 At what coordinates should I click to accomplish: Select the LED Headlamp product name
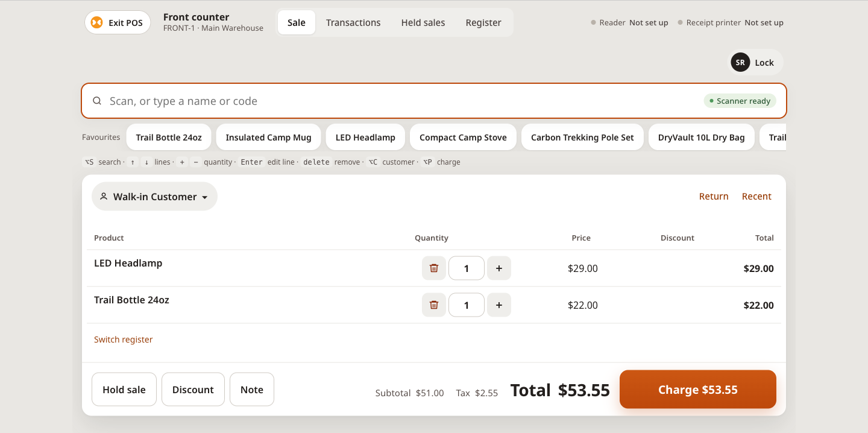coord(128,263)
